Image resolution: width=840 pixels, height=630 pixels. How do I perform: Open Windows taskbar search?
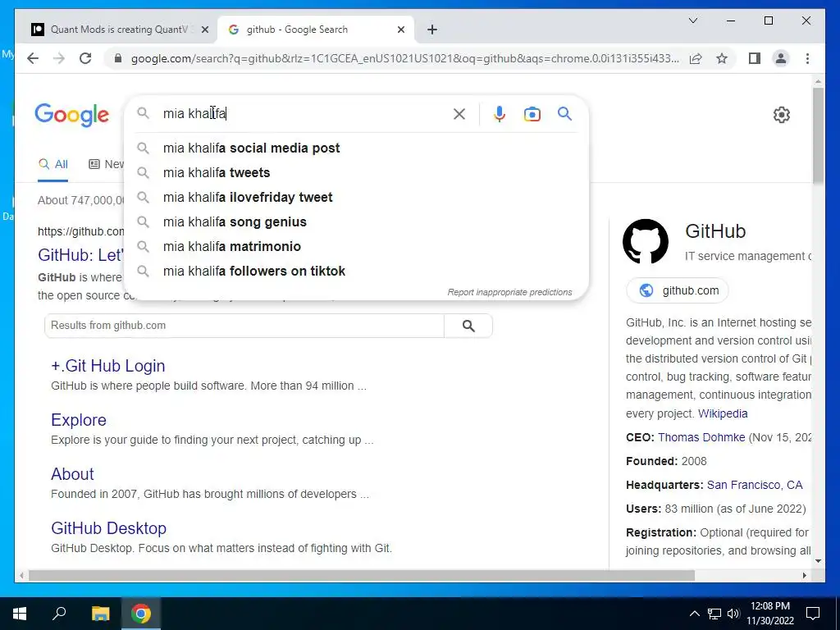coord(59,614)
